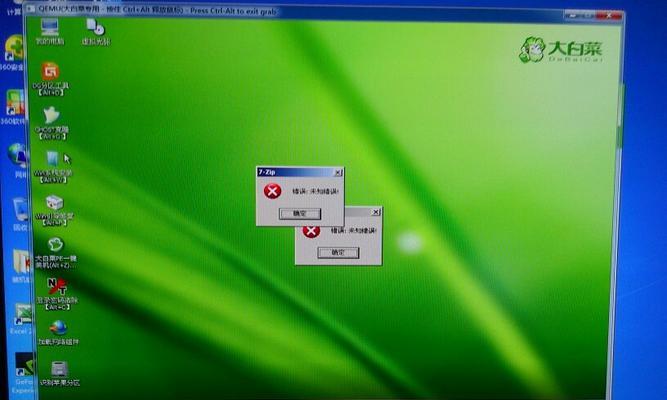Click 确定 in the rear error dialog
This screenshot has width=667, height=400.
point(338,252)
